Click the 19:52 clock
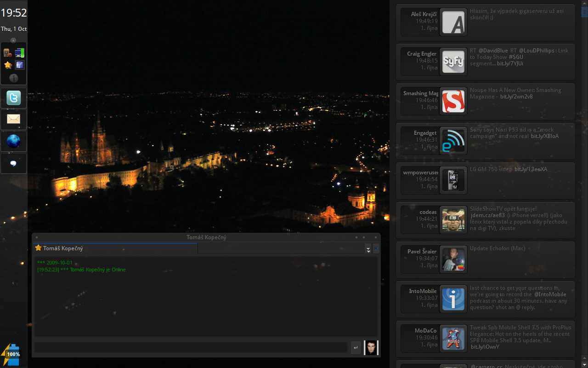The image size is (588, 368). [x=13, y=13]
